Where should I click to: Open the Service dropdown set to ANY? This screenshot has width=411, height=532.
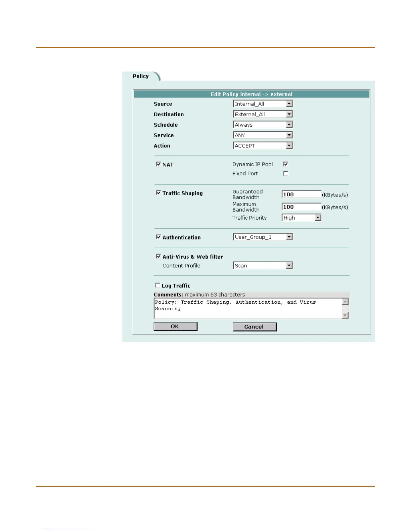(x=263, y=135)
